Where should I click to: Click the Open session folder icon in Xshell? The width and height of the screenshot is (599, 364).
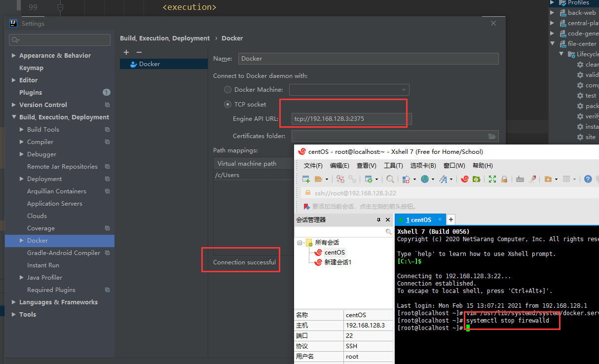(x=318, y=179)
